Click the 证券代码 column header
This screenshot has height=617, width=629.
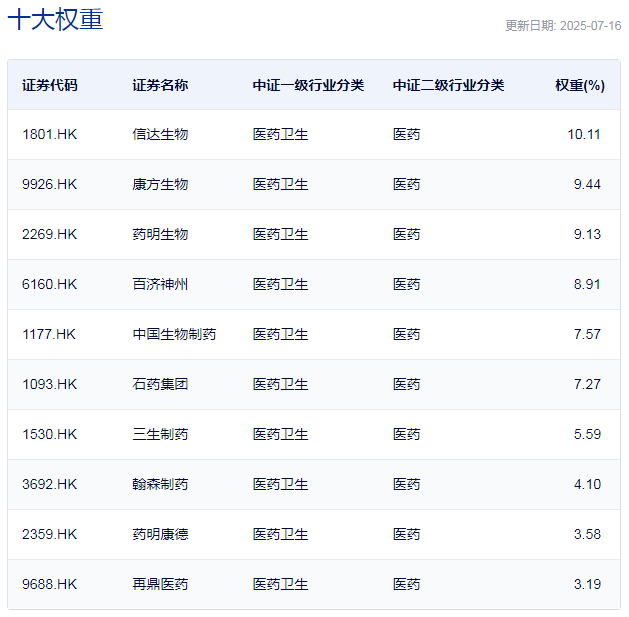[x=50, y=85]
